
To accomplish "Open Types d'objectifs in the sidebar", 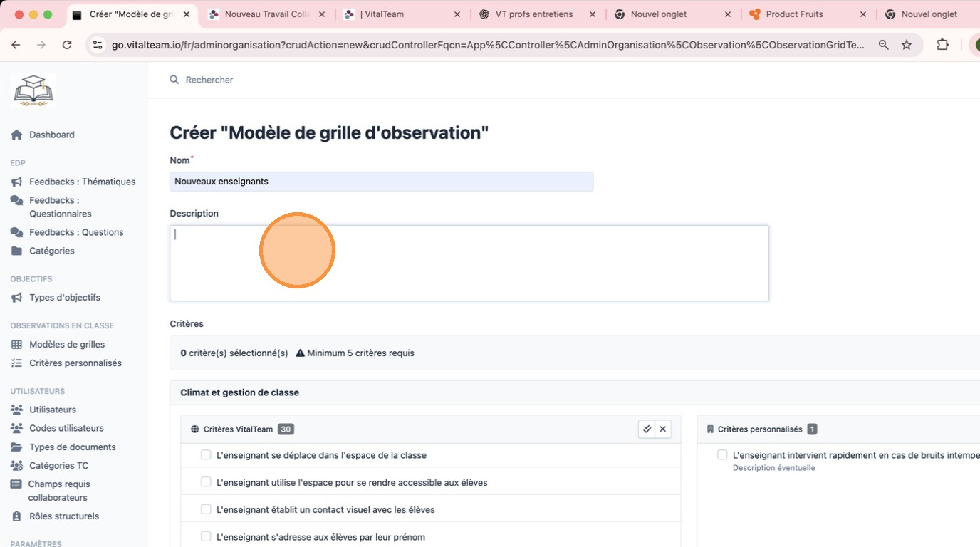I will [x=64, y=298].
